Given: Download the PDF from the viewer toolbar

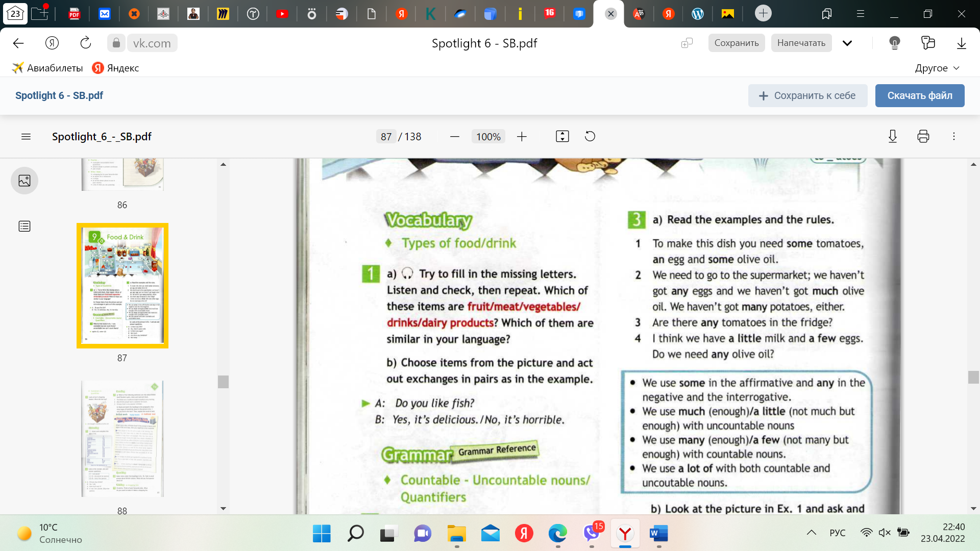Looking at the screenshot, I should pyautogui.click(x=893, y=136).
